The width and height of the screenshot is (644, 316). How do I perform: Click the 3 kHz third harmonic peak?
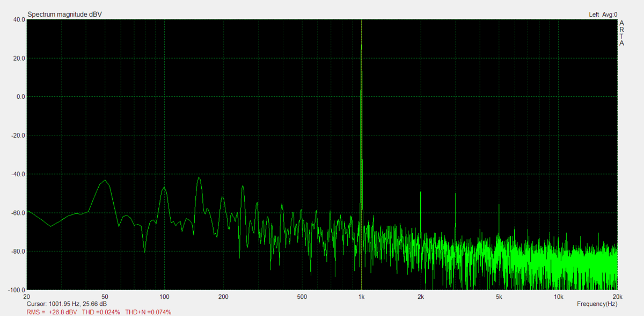pyautogui.click(x=456, y=195)
